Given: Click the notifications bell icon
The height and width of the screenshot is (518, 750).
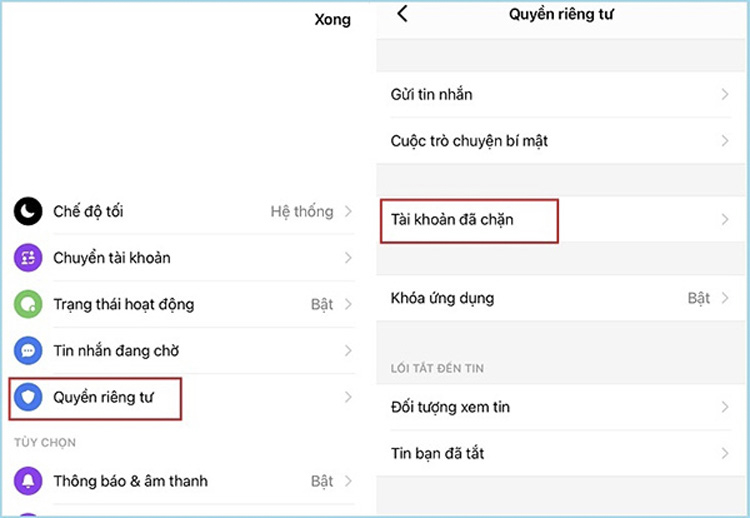Looking at the screenshot, I should (28, 481).
